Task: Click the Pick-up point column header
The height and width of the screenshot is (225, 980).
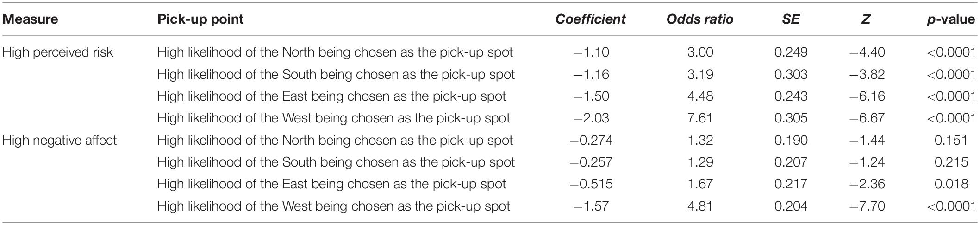Action: click(x=200, y=19)
